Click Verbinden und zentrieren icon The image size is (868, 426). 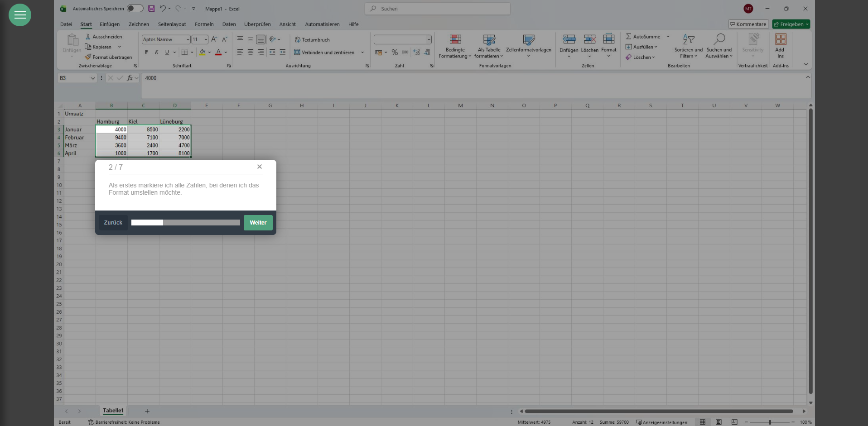[x=297, y=53]
